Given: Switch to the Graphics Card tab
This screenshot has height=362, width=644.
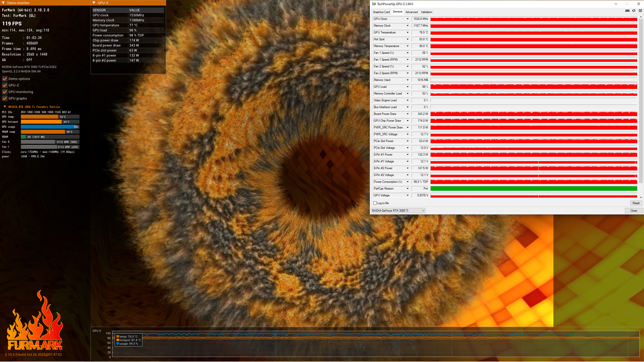Looking at the screenshot, I should pos(381,12).
